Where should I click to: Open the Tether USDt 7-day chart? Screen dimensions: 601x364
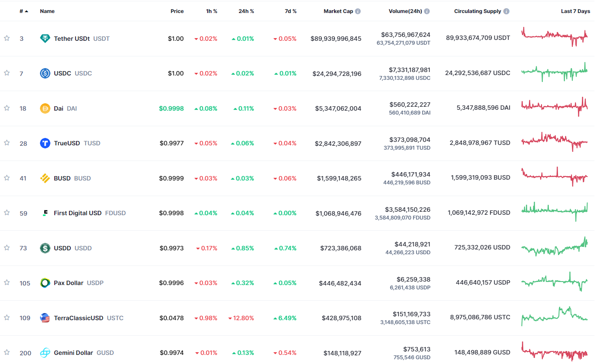(x=555, y=37)
